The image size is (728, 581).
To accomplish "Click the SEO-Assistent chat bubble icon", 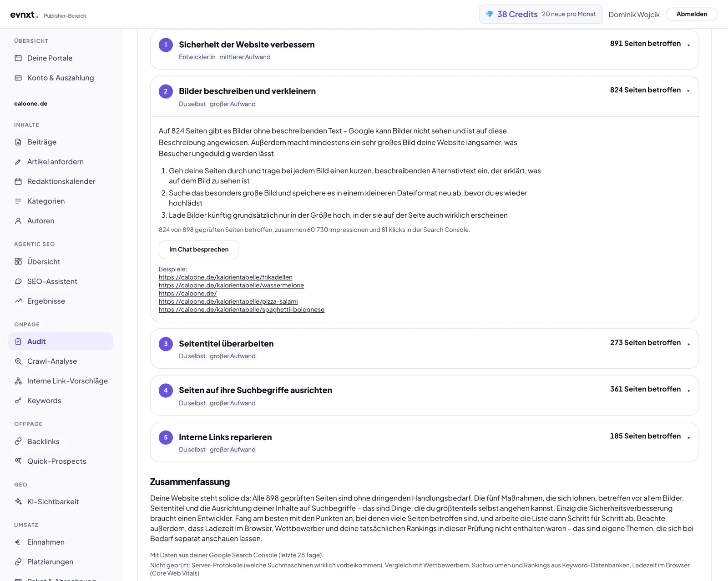I will (18, 281).
